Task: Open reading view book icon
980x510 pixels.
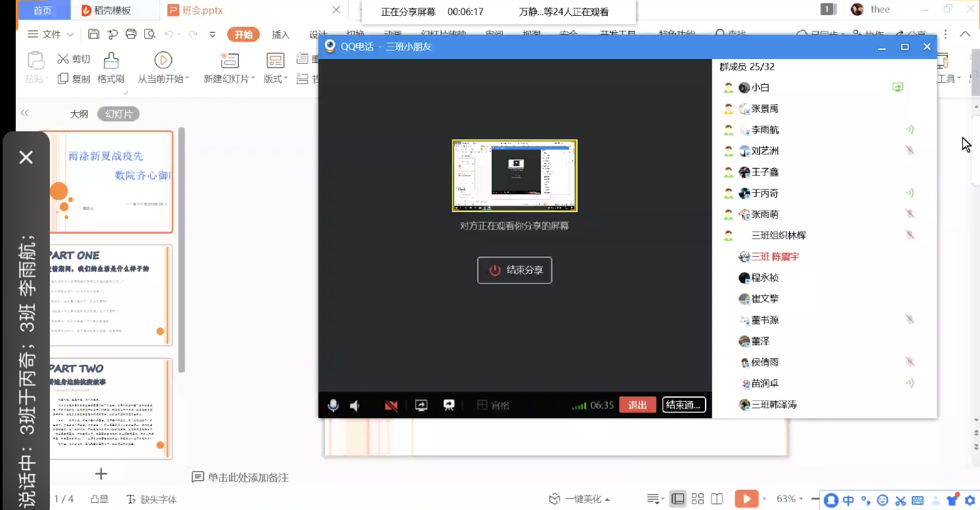Action: pos(717,499)
